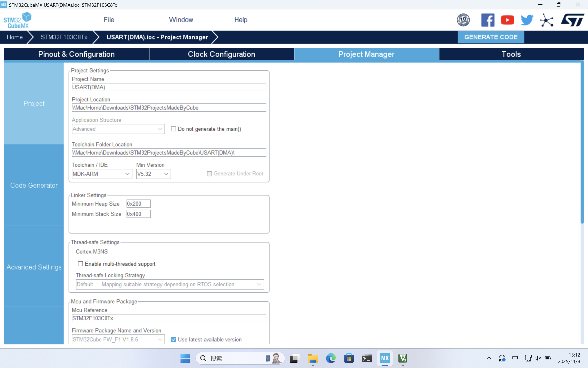Uncheck 'Use latest available version'

click(174, 340)
